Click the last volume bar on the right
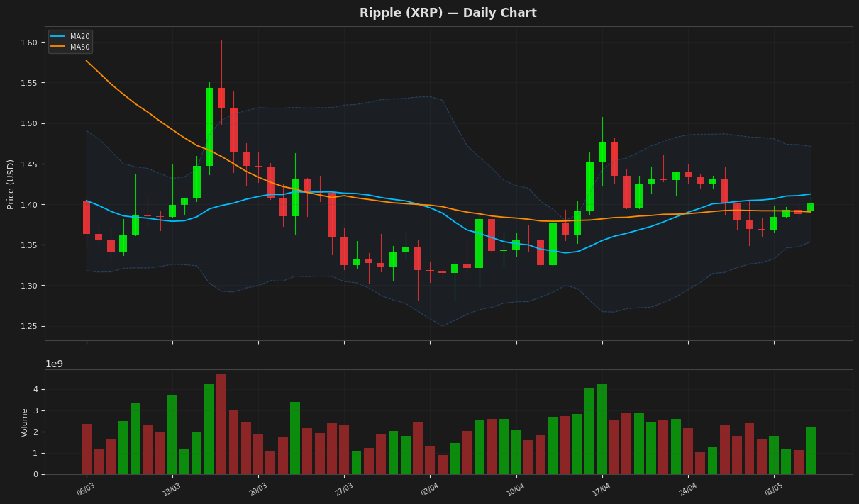859x504 pixels. 811,451
